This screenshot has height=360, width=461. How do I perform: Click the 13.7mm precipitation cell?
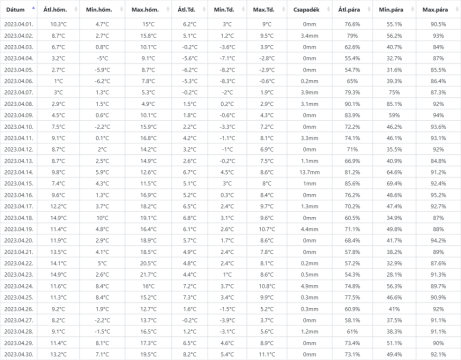pyautogui.click(x=309, y=172)
